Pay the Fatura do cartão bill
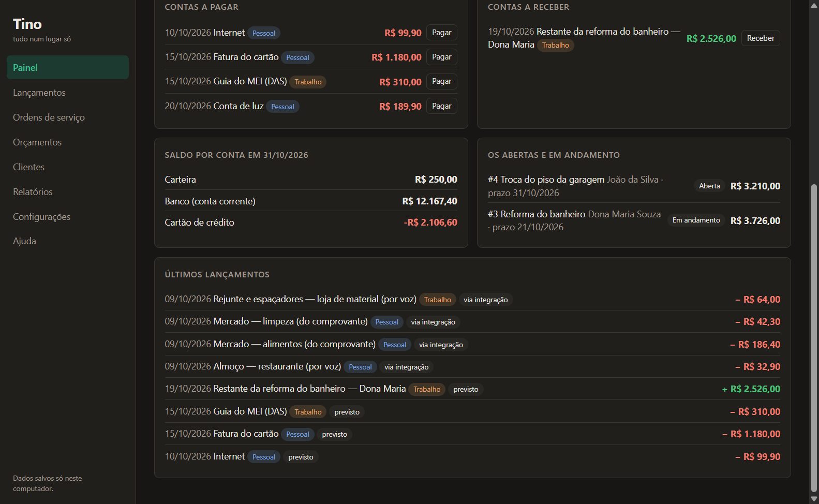The image size is (819, 504). coord(441,57)
